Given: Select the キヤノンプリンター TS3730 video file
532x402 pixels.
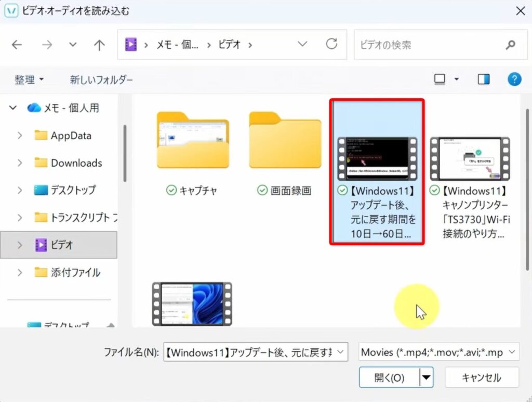Looking at the screenshot, I should (470, 187).
